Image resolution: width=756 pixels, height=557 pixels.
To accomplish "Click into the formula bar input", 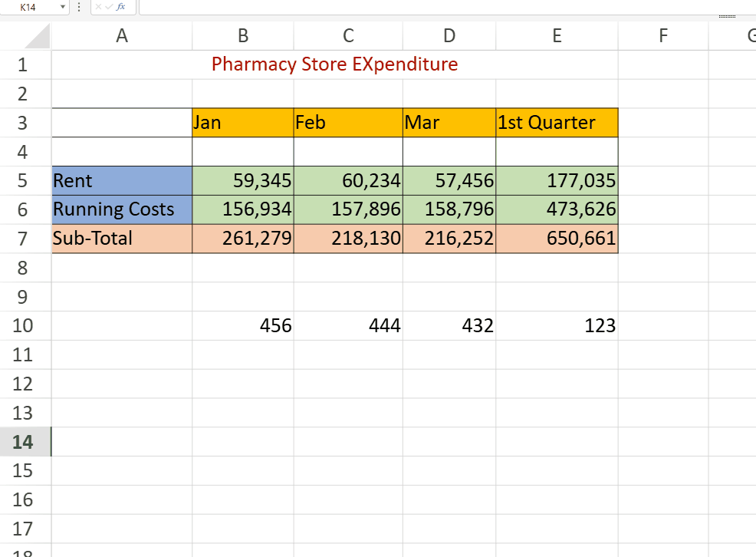I will 448,7.
